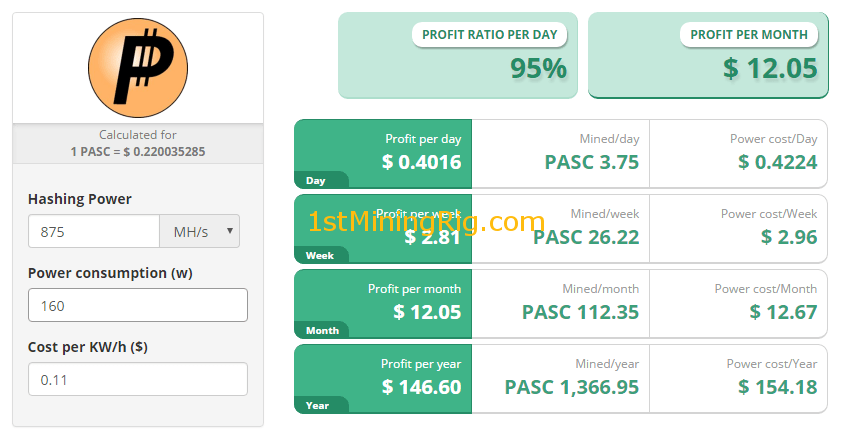Click the Mined/month PASC 112.35 cell
This screenshot has height=433, width=841.
click(x=560, y=303)
